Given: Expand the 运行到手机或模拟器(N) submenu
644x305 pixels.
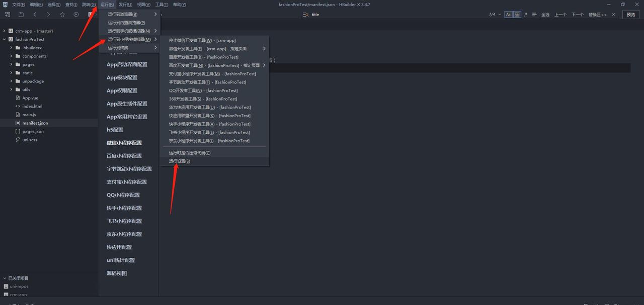Looking at the screenshot, I should coord(129,31).
